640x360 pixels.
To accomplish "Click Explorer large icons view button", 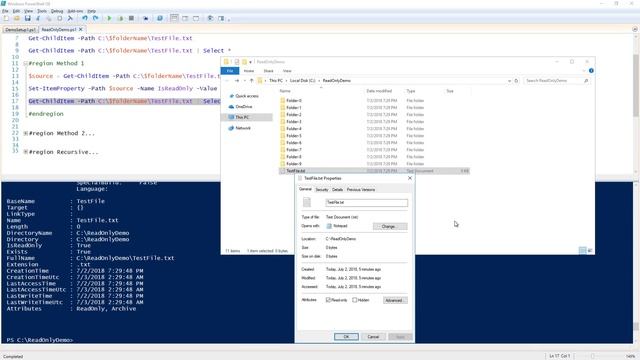I will [x=589, y=250].
